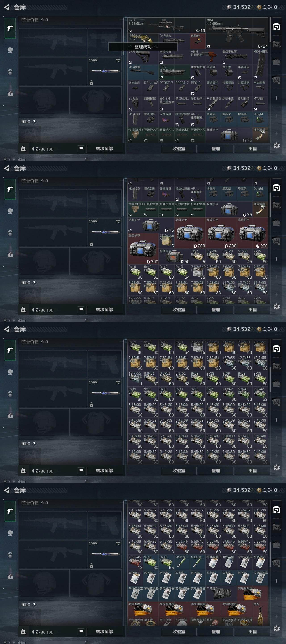Open the 胸挂 help question mark, top view
This screenshot has width=286, height=644.
pyautogui.click(x=34, y=121)
